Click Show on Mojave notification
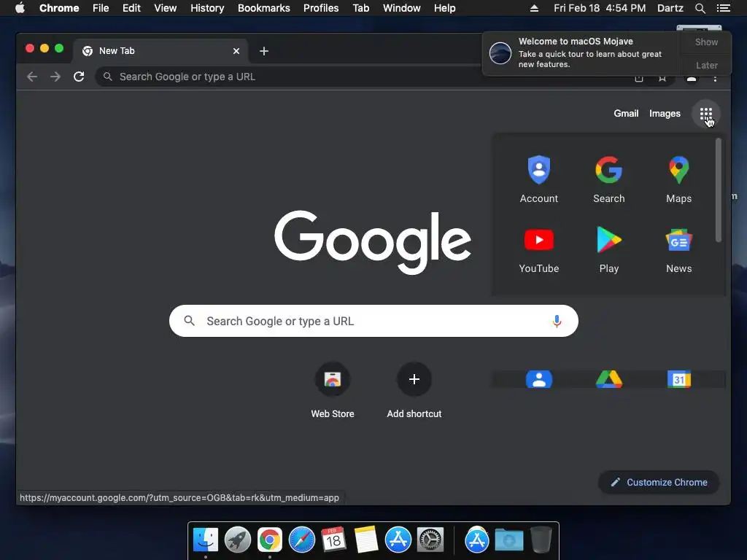The height and width of the screenshot is (560, 747). 706,42
